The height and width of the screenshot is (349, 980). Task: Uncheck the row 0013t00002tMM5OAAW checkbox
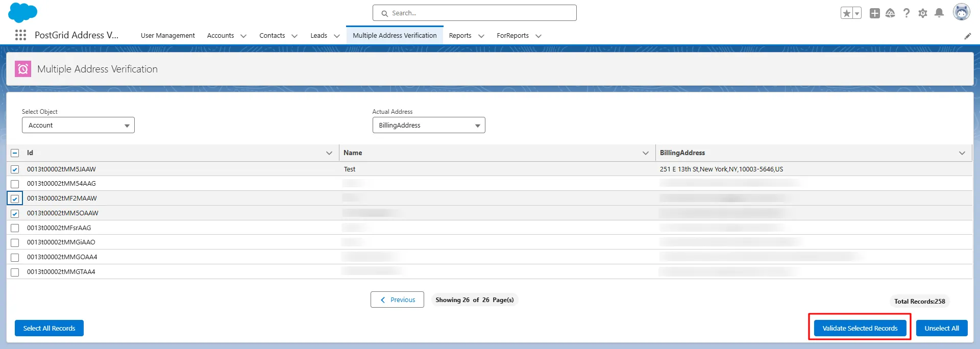click(x=15, y=213)
